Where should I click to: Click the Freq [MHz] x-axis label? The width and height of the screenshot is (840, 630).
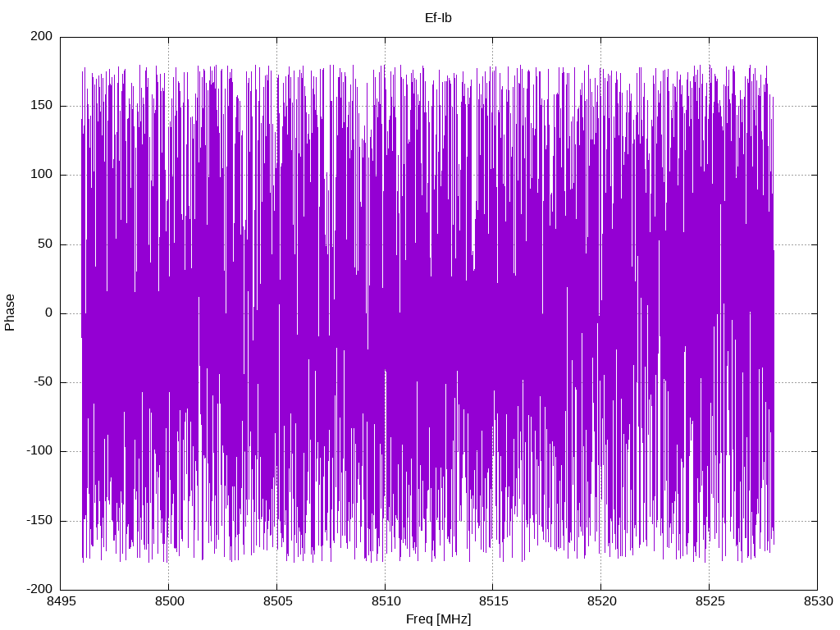[438, 619]
